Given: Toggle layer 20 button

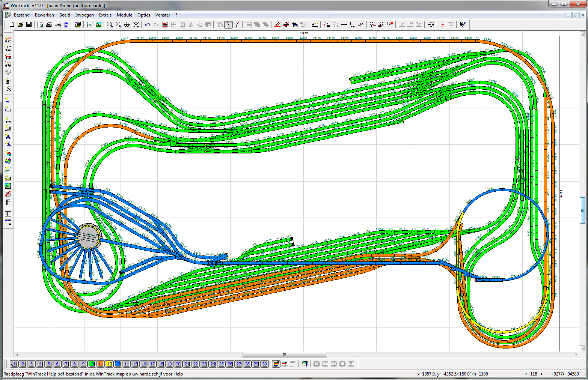Looking at the screenshot, I should (178, 364).
